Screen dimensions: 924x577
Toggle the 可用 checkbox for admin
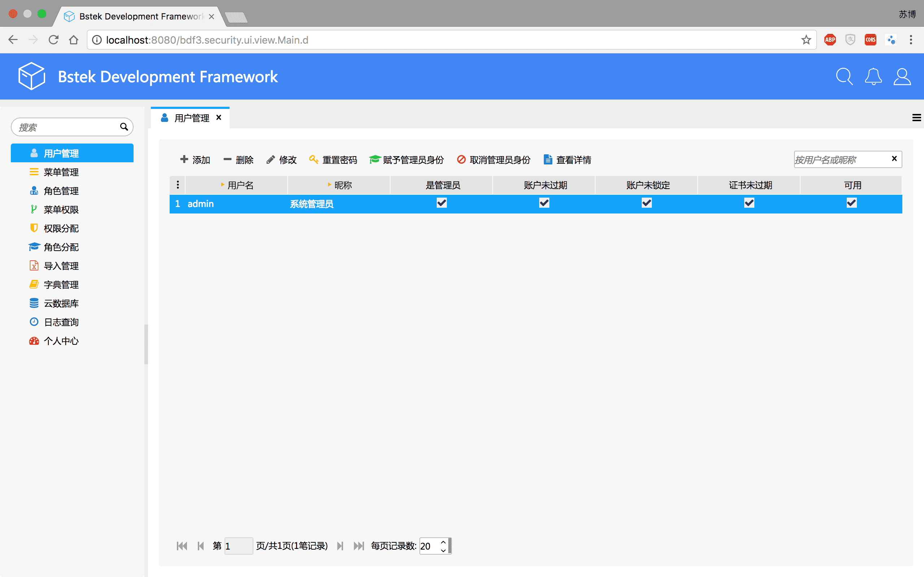coord(851,203)
